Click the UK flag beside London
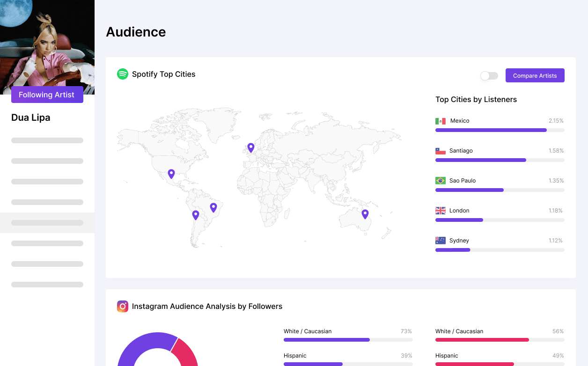 tap(441, 211)
